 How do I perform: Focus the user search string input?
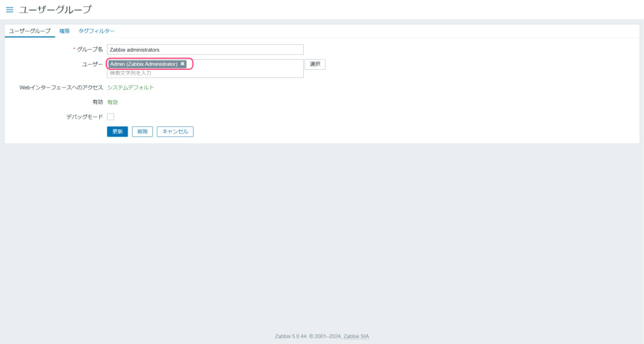click(205, 73)
